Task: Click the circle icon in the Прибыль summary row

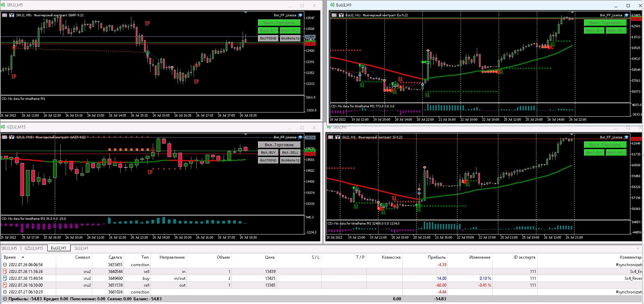Action: coord(5,299)
